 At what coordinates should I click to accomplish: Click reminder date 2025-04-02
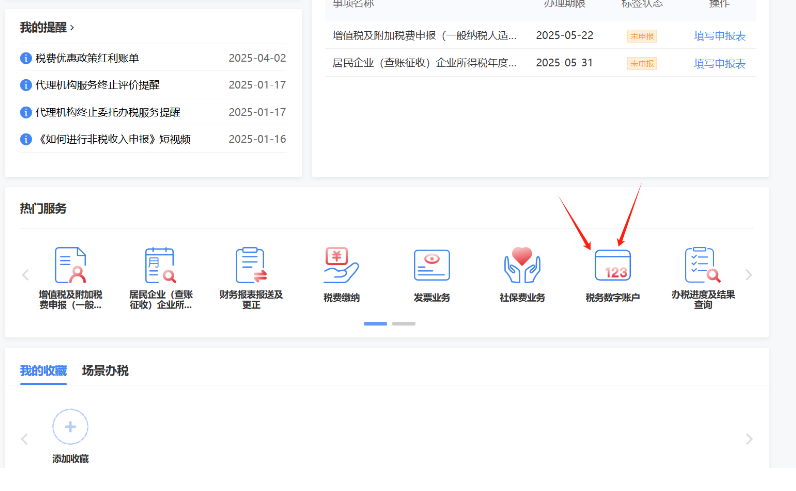[x=257, y=58]
